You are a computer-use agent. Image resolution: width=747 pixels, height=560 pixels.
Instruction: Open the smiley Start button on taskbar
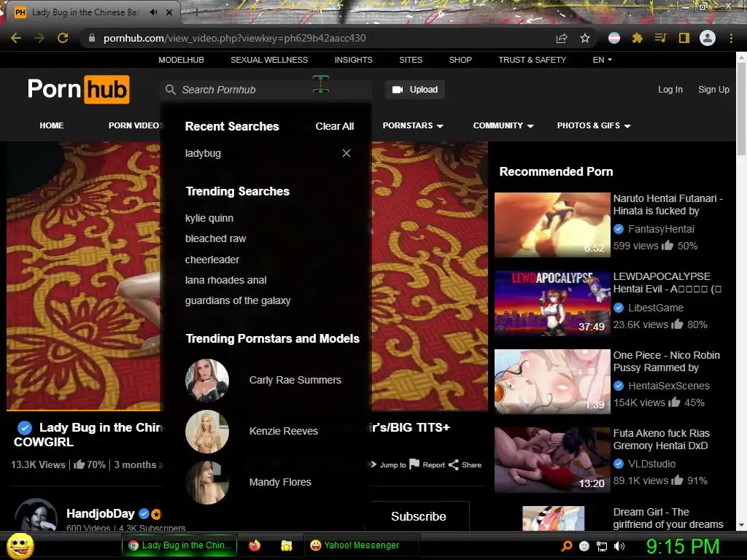20,545
